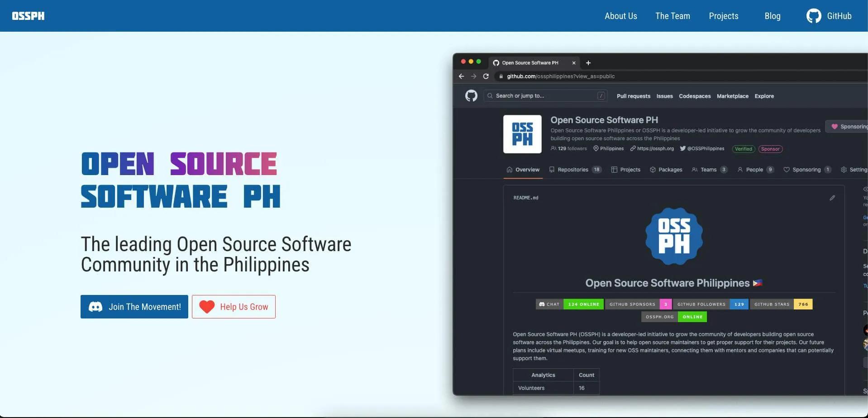Click the browser back arrow in mockup
Screen dimensions: 868x418
click(461, 76)
